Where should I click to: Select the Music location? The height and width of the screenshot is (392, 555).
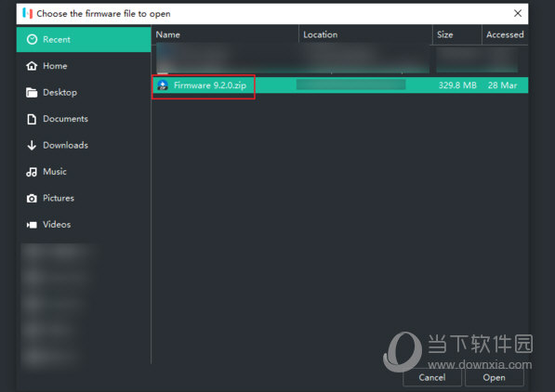click(x=84, y=172)
